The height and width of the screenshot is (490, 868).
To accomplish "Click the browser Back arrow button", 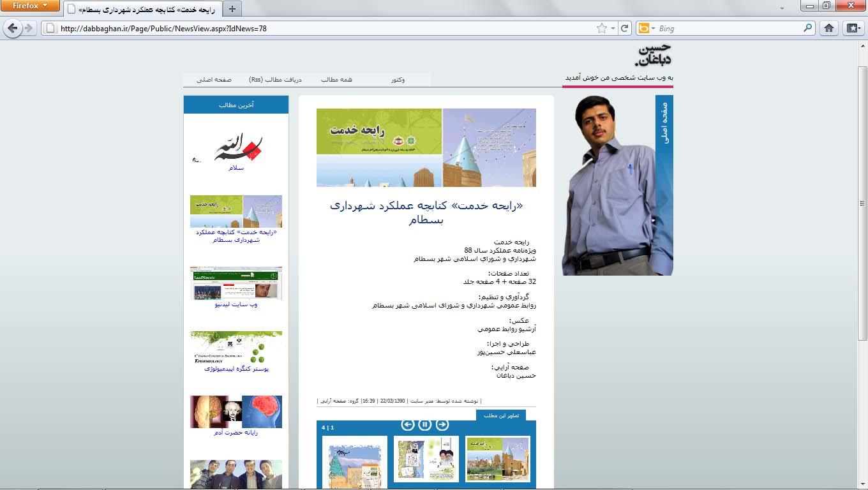I will [x=12, y=28].
